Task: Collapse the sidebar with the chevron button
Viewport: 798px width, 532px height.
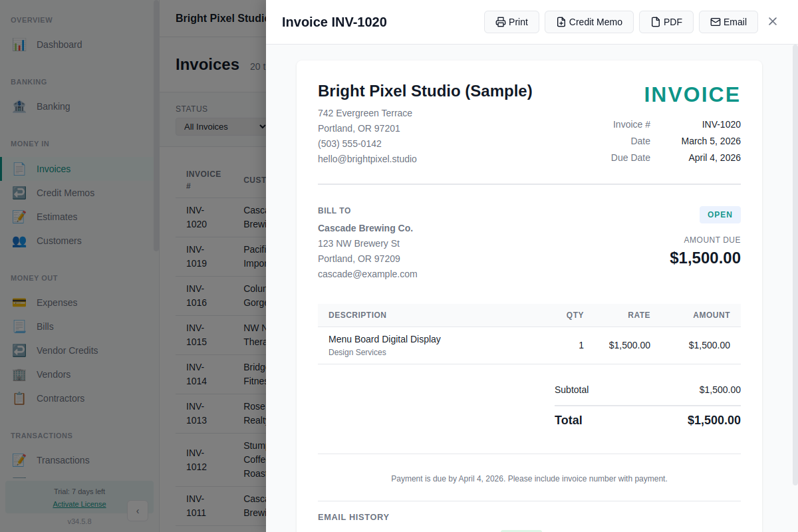Action: [x=138, y=511]
